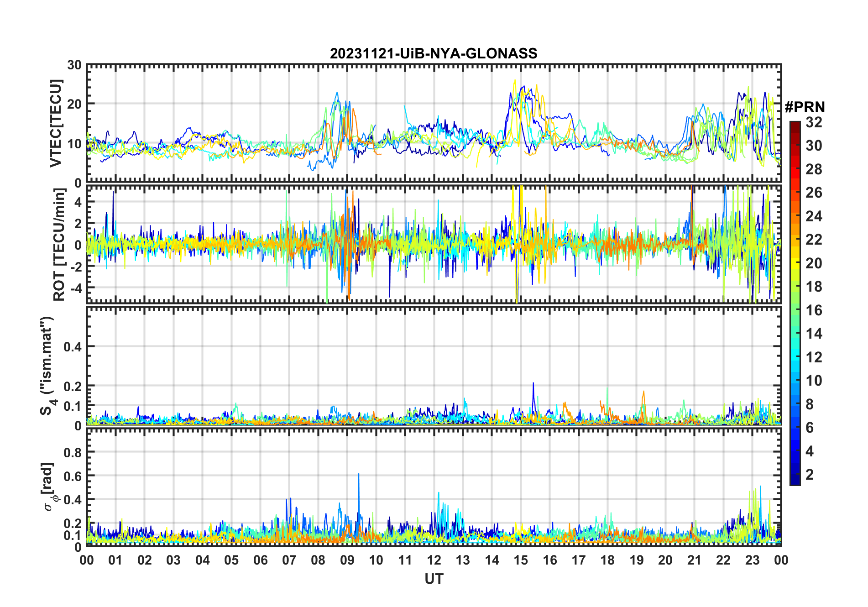Click the colorbar at the blue 2 level

coord(795,475)
